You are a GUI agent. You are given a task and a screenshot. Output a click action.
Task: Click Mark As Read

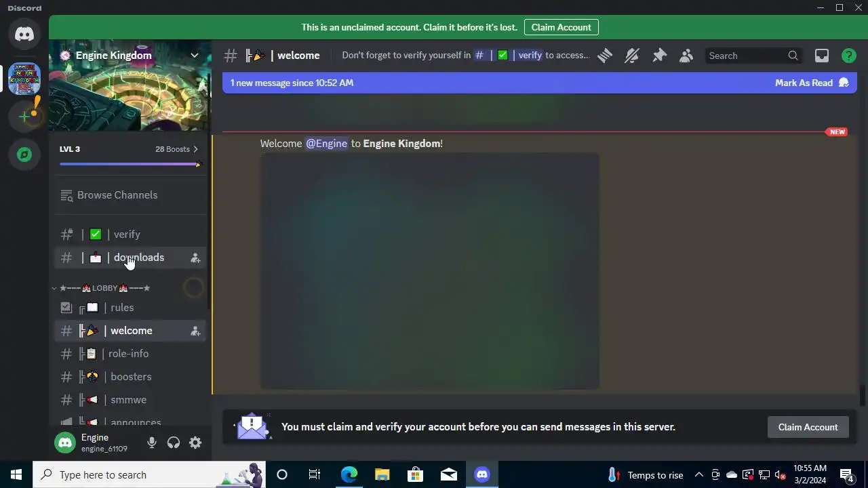pos(812,83)
